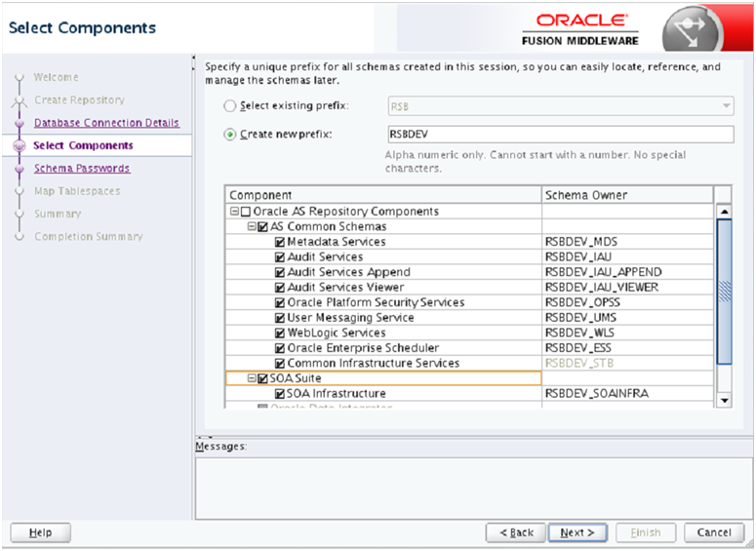
Task: Click the Cancel button
Action: point(714,532)
